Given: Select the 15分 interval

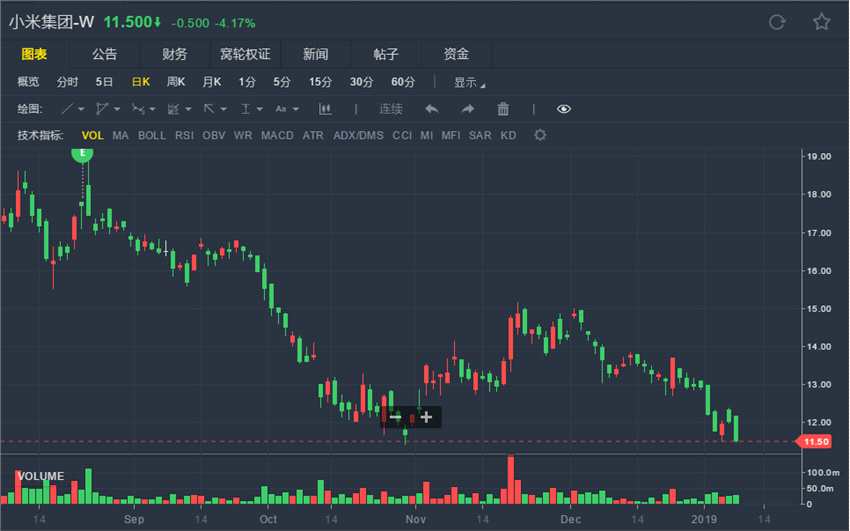Looking at the screenshot, I should 320,82.
